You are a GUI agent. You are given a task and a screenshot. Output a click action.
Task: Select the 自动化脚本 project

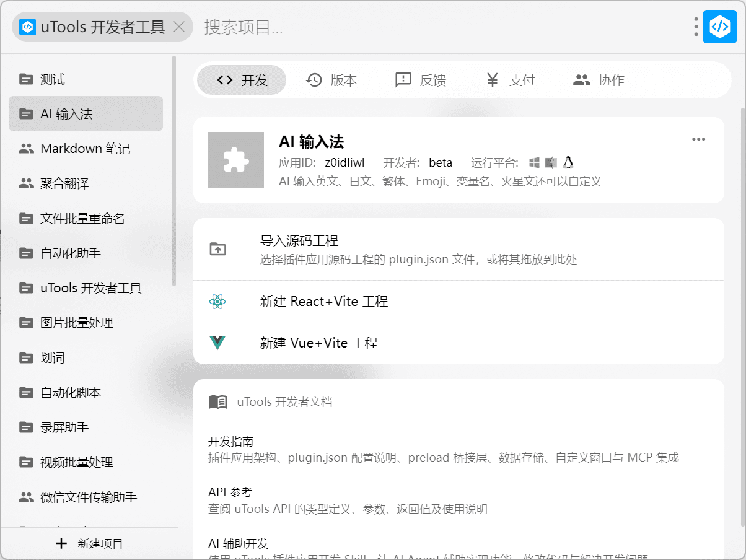[x=86, y=393]
